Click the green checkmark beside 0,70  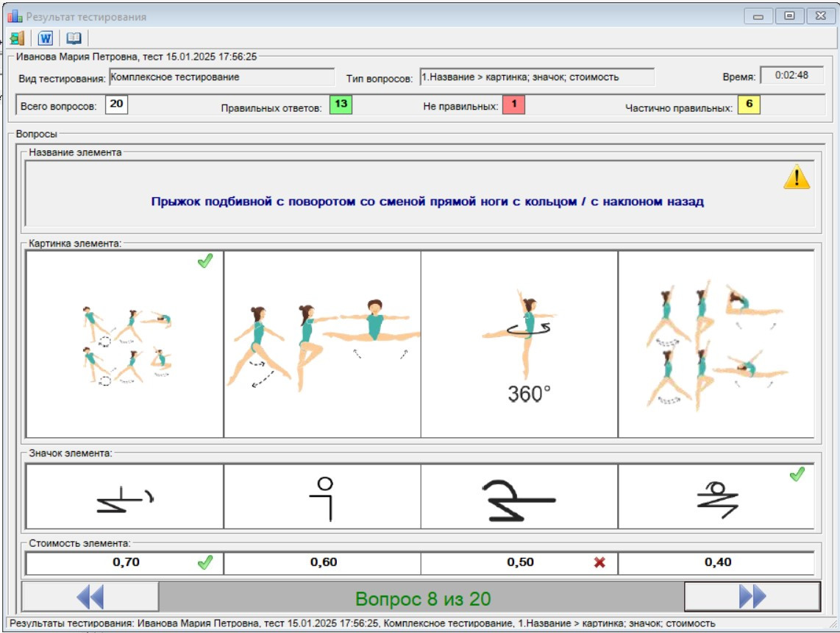(x=205, y=563)
